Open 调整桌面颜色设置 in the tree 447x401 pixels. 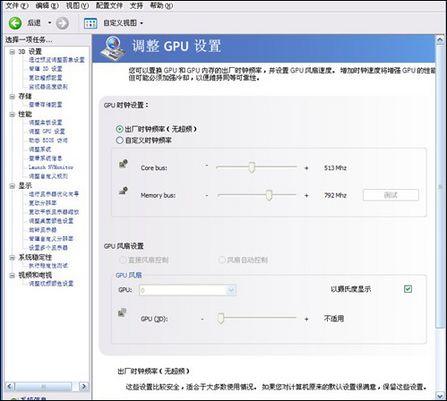[51, 221]
